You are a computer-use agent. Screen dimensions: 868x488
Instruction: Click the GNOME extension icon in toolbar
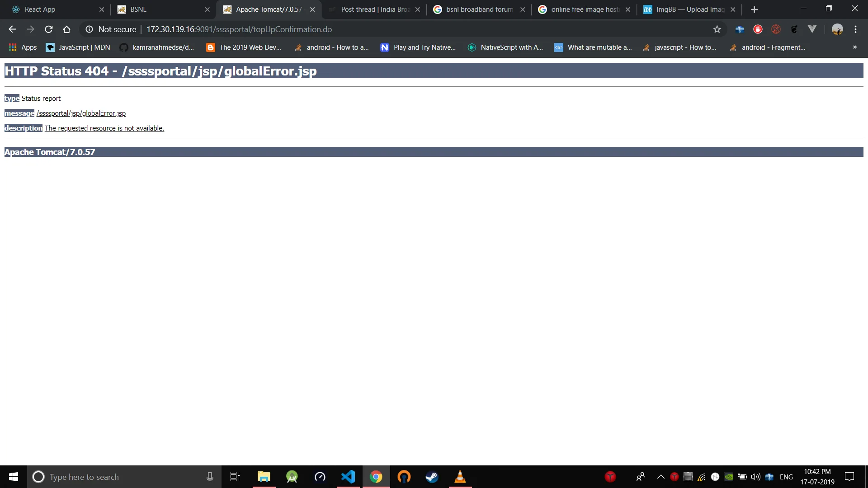tap(794, 29)
